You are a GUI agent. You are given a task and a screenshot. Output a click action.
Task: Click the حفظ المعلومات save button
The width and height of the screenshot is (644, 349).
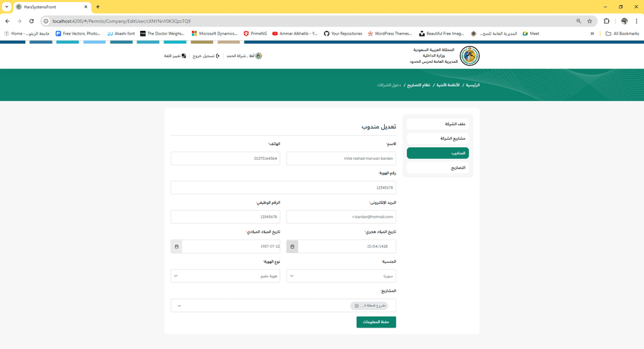(376, 322)
